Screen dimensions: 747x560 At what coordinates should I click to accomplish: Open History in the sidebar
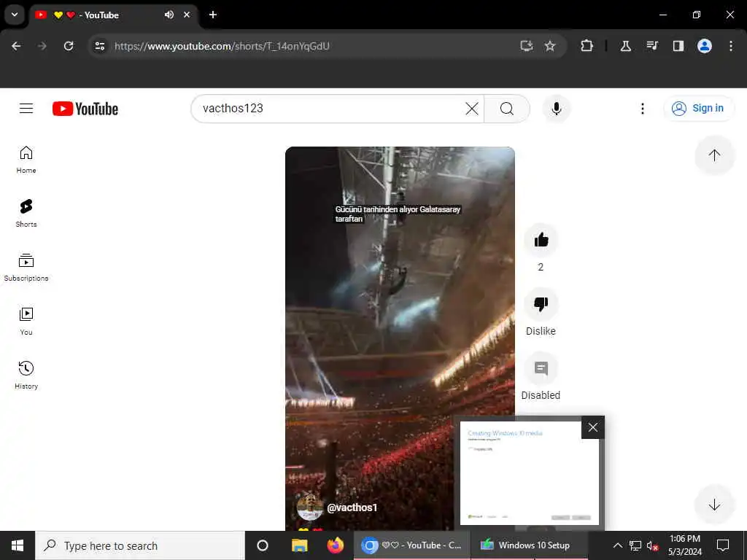point(26,376)
